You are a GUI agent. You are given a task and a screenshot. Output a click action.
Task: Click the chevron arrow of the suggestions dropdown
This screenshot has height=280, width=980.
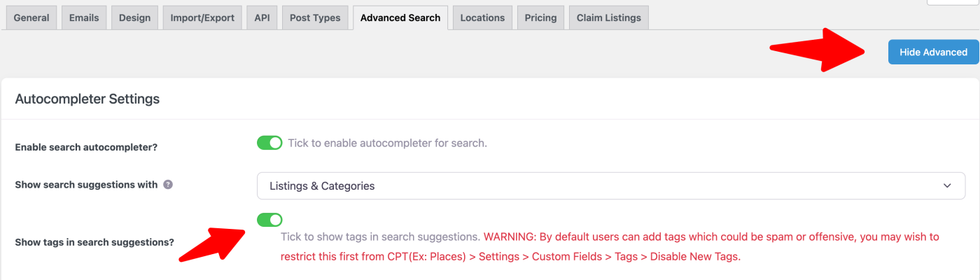pos(947,186)
